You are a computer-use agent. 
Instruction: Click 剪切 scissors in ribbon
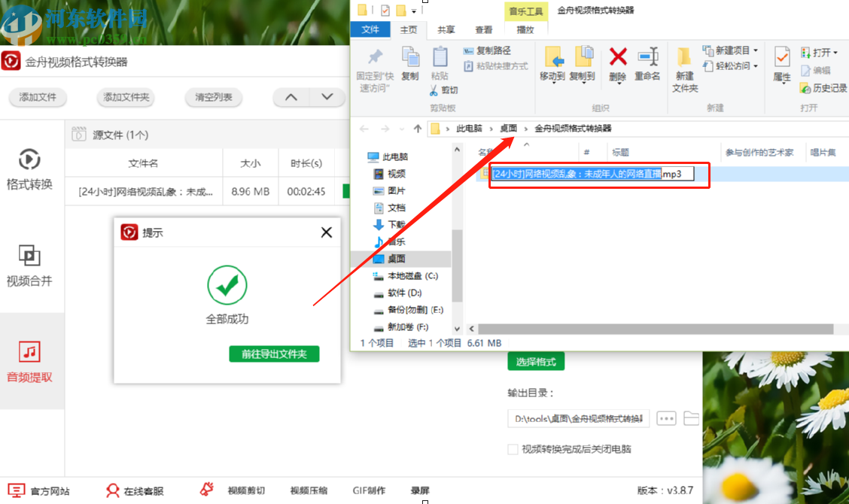(444, 90)
